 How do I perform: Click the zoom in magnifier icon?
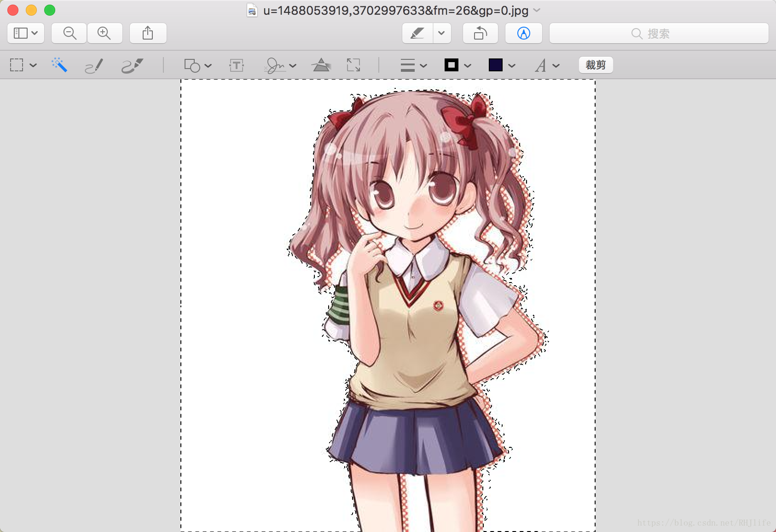[104, 33]
